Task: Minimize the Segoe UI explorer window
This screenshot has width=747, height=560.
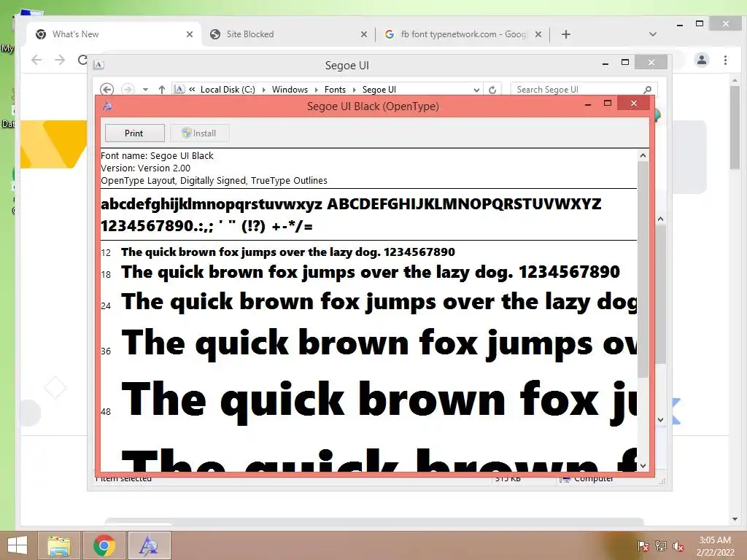Action: coord(605,63)
